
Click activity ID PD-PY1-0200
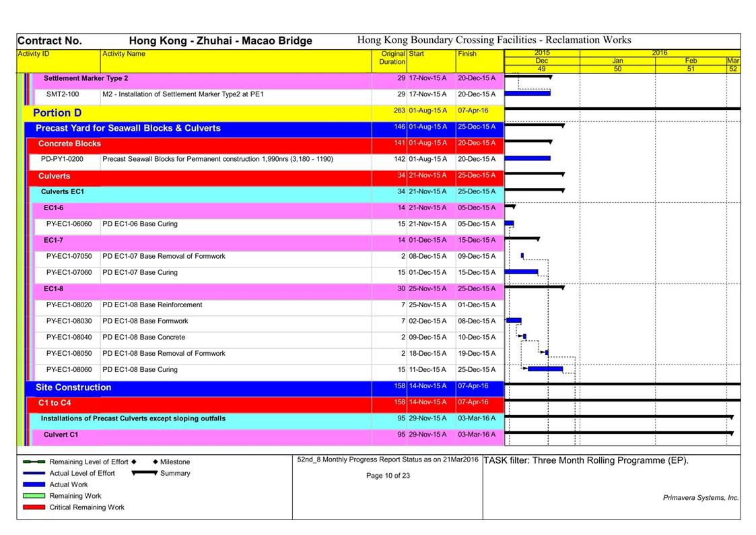[62, 159]
